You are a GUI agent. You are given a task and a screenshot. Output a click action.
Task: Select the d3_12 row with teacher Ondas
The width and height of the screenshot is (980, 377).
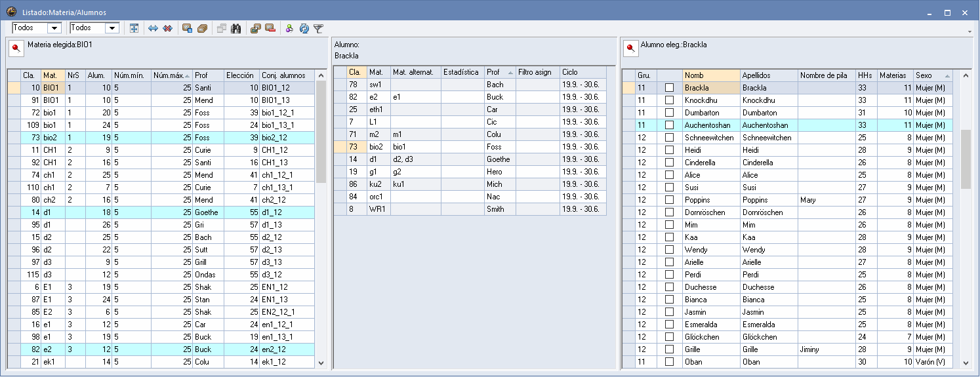pos(161,275)
